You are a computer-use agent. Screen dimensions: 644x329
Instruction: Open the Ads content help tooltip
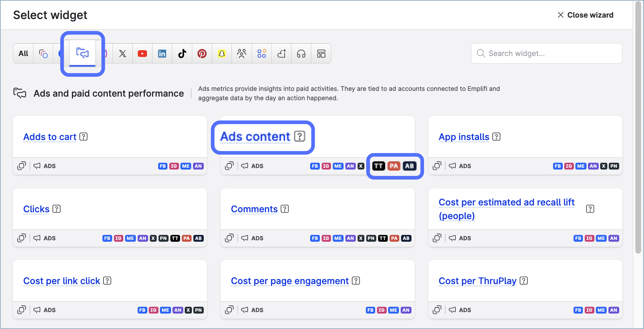(300, 136)
